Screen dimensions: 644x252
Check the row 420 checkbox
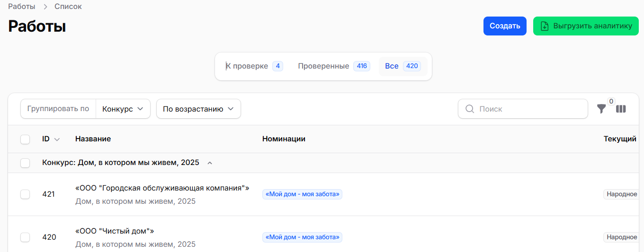pyautogui.click(x=25, y=237)
